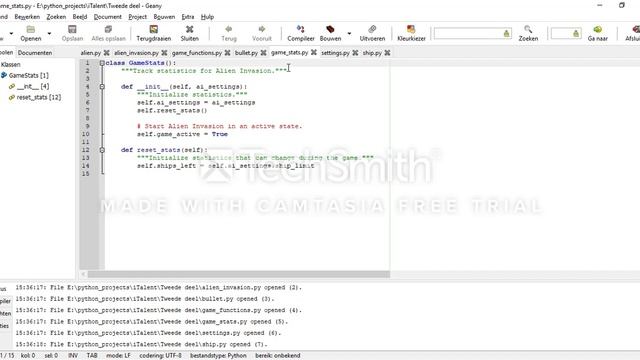Open the dropdown arrow next to Openen
Viewport: 640px width, 360px height.
(x=49, y=33)
